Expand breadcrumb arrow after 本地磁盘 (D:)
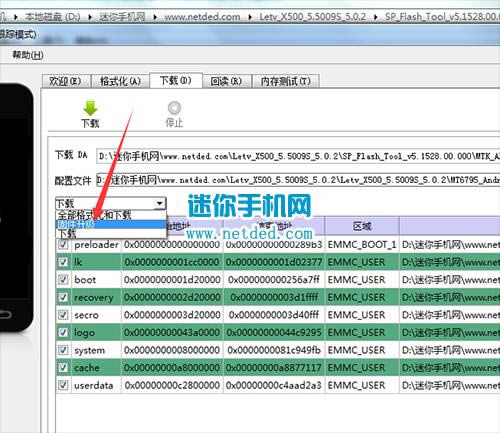 coord(90,17)
